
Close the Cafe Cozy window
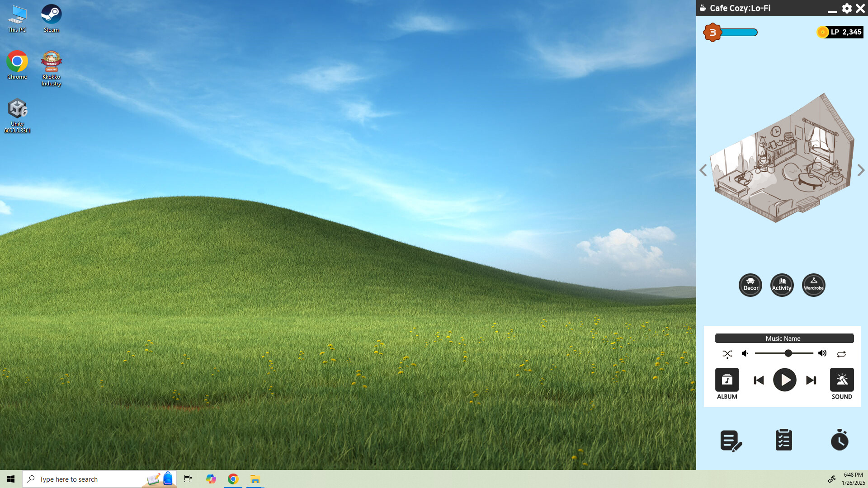pos(860,8)
